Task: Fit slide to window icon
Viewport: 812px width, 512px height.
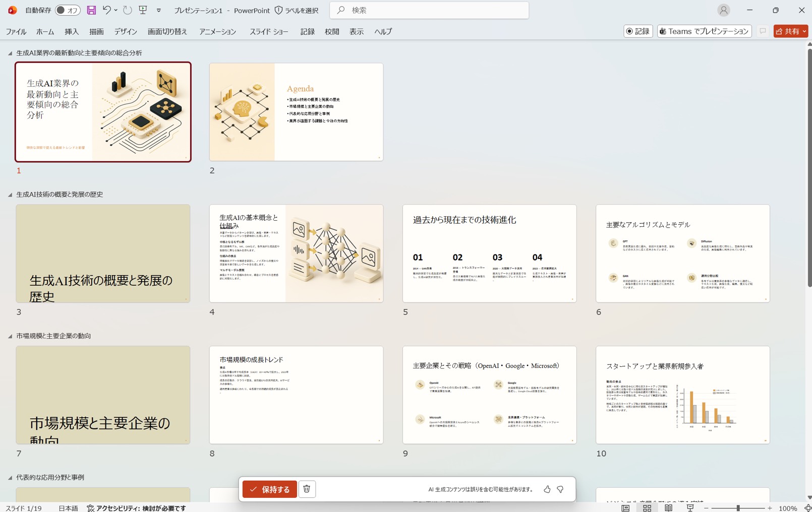Action: pyautogui.click(x=807, y=508)
